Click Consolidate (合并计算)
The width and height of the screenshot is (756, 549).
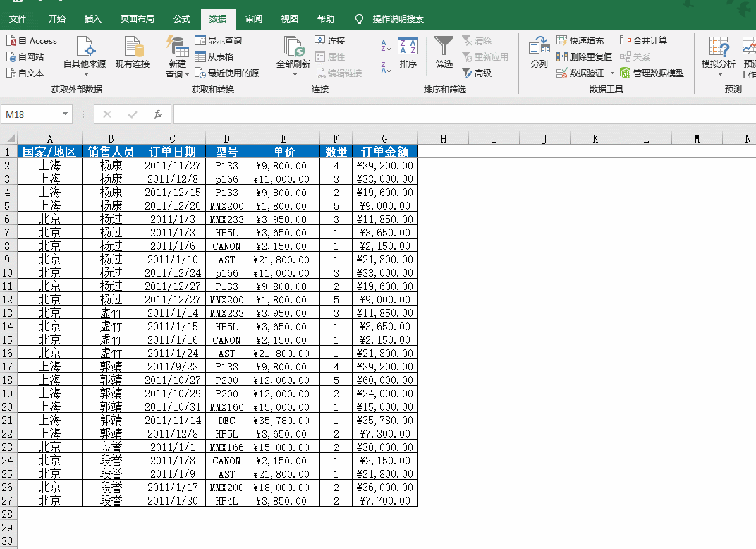644,40
